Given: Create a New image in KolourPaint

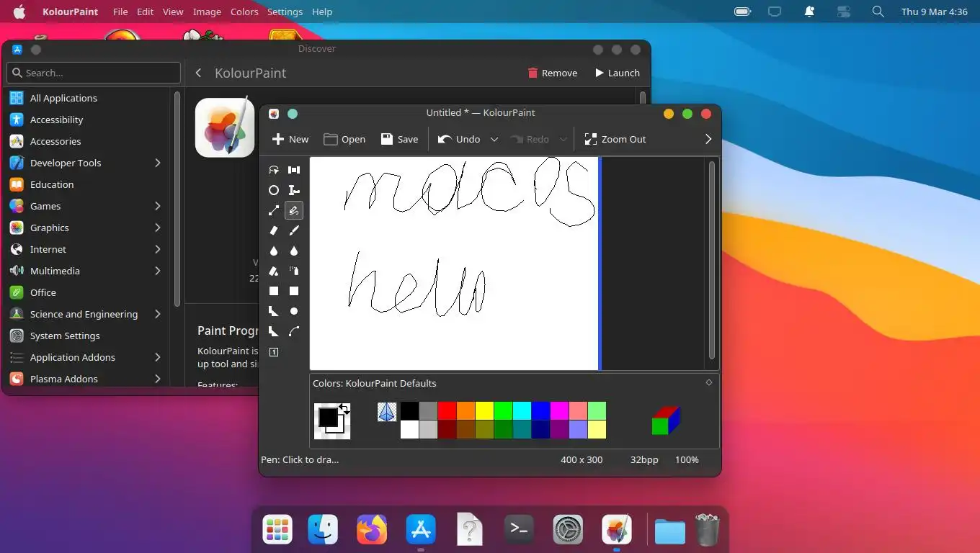Looking at the screenshot, I should click(x=290, y=139).
